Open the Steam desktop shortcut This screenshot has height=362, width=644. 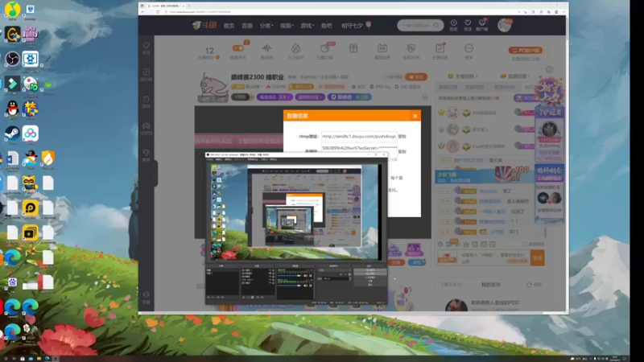coord(12,134)
